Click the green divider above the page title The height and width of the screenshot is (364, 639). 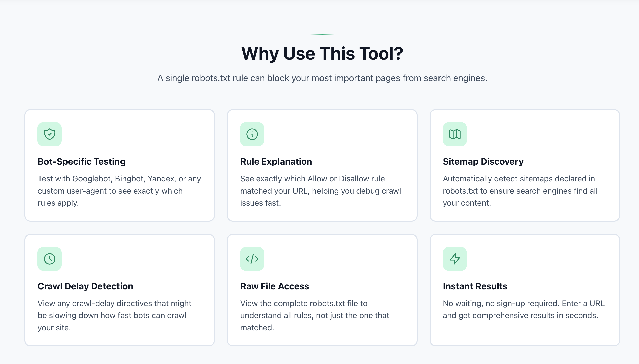point(322,33)
